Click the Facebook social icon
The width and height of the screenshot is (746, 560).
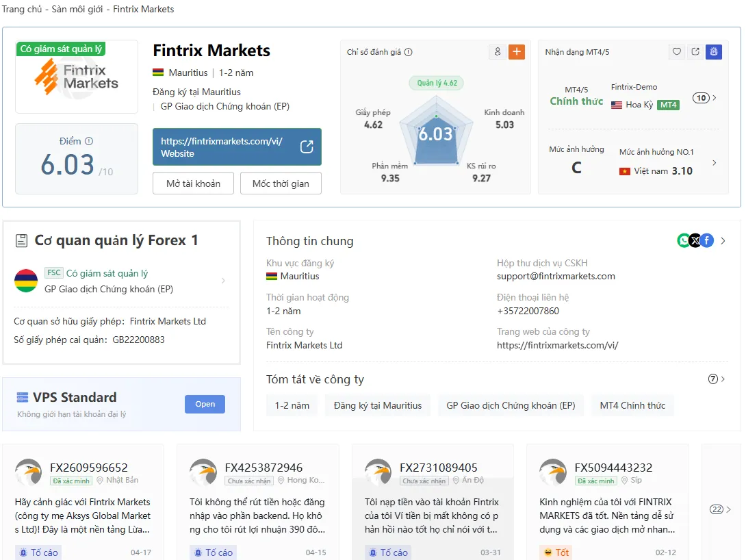click(707, 241)
